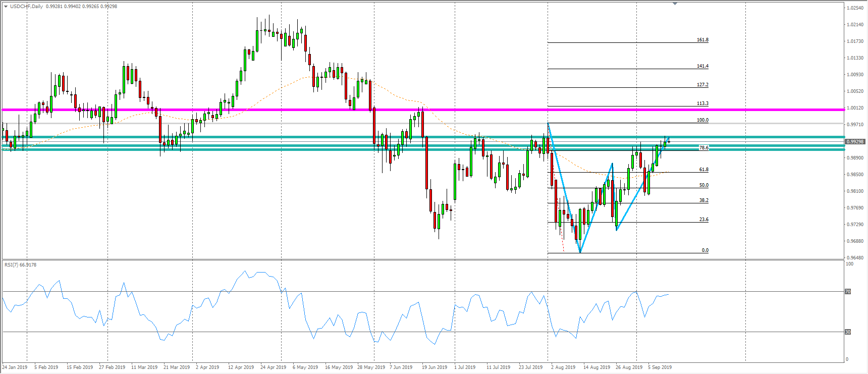Click the 14 Aug 2019 date label
This screenshot has height=374, width=868.
click(x=596, y=367)
